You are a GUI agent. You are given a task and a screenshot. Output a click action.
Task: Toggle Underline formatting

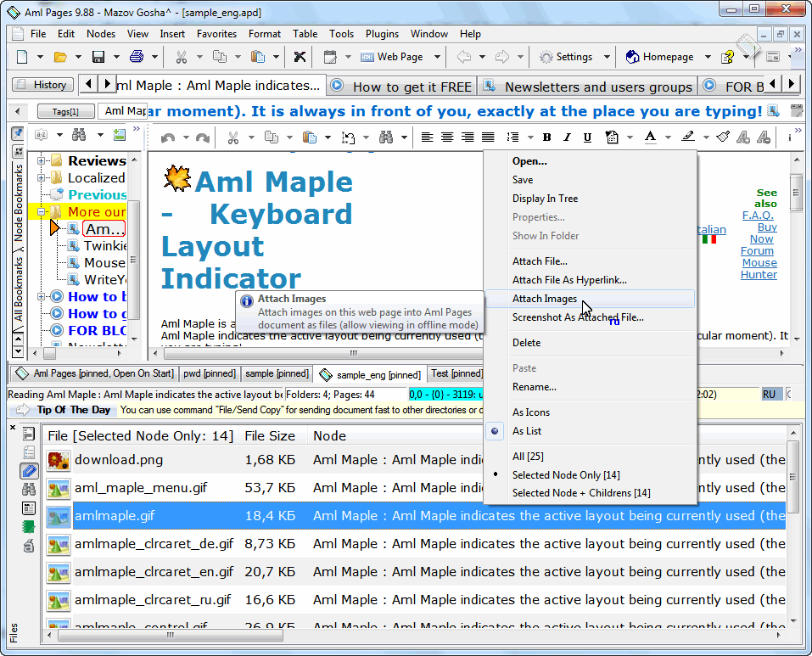point(587,137)
